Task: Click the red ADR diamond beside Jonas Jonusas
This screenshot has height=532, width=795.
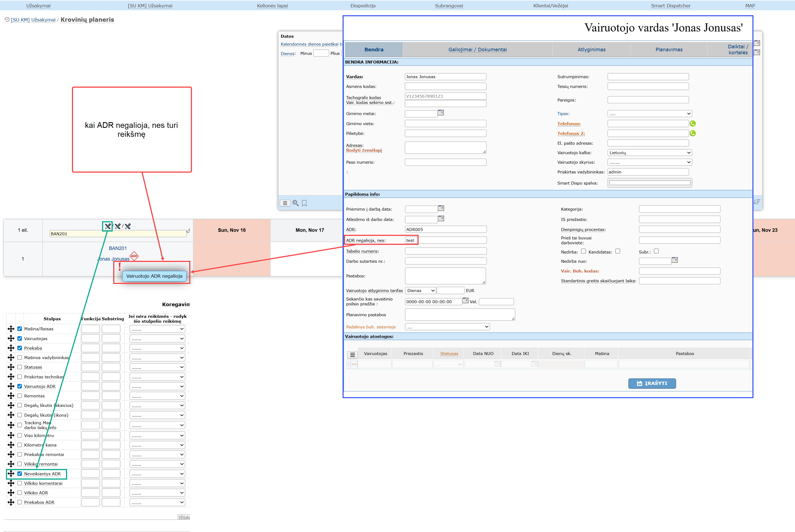Action: point(134,256)
